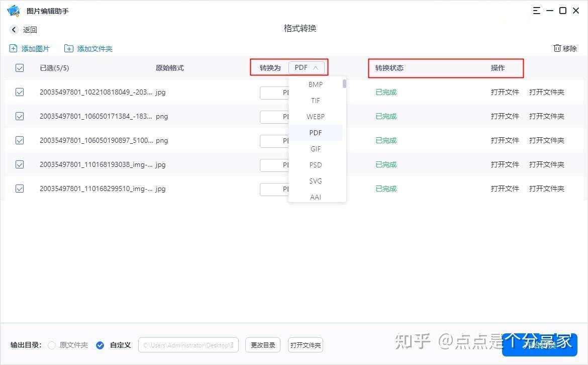Open the first row's format dropdown
588x365 pixels.
tap(274, 93)
